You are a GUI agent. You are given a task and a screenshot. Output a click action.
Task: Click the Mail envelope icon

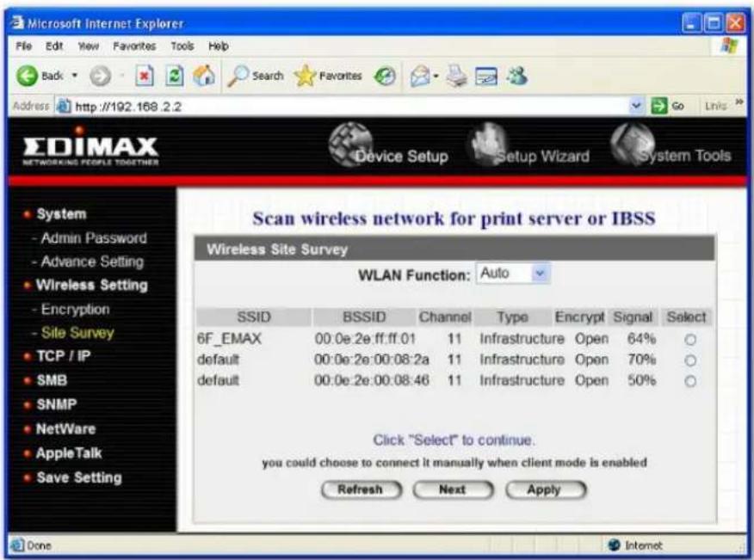(x=420, y=76)
